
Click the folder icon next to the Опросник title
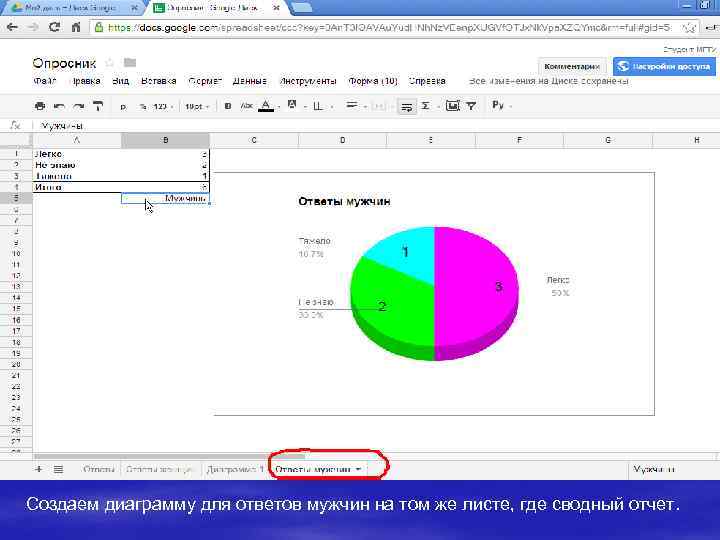[x=130, y=62]
